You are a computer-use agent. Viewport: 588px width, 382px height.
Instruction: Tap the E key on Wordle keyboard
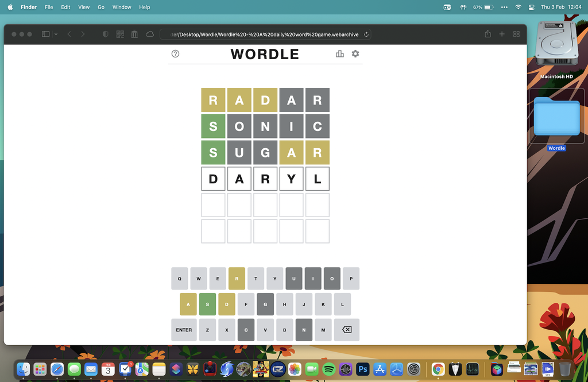(x=218, y=279)
